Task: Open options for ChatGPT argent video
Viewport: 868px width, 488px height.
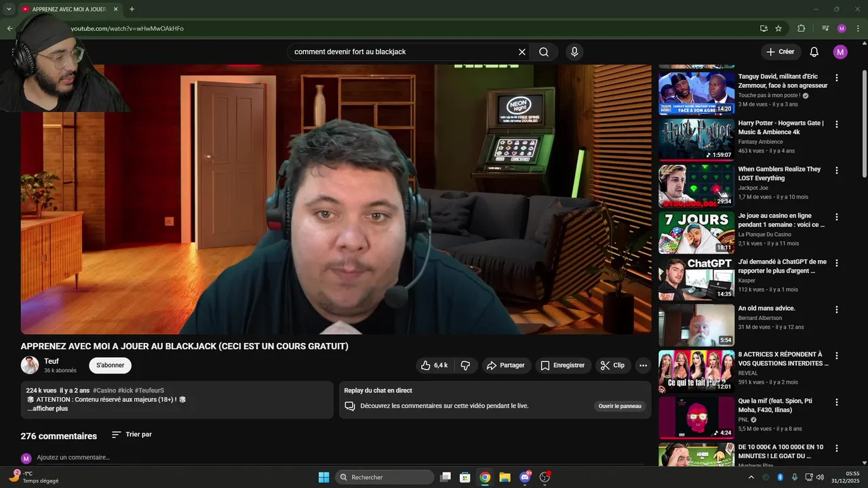Action: (836, 263)
